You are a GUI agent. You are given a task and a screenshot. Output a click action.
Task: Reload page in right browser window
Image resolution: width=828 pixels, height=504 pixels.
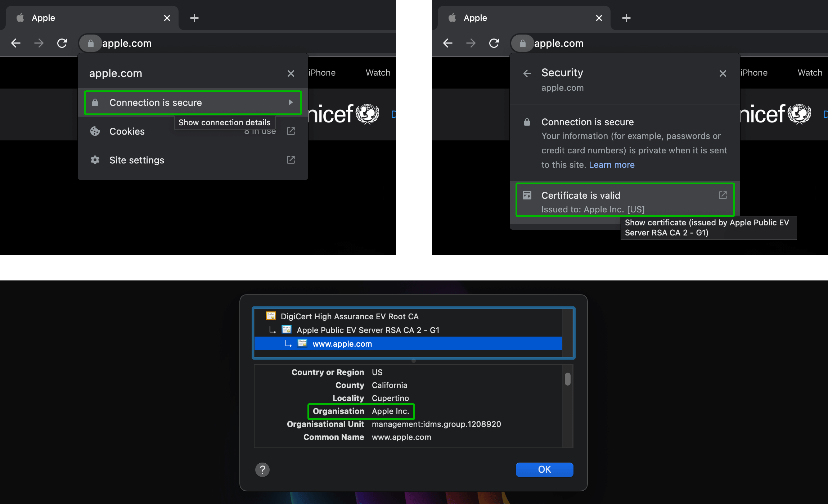coord(494,43)
